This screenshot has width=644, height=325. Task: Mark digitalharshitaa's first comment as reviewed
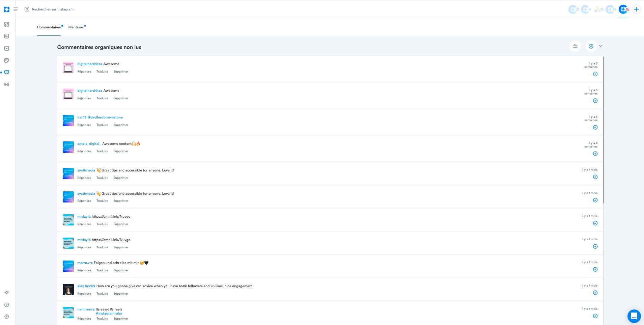point(595,74)
